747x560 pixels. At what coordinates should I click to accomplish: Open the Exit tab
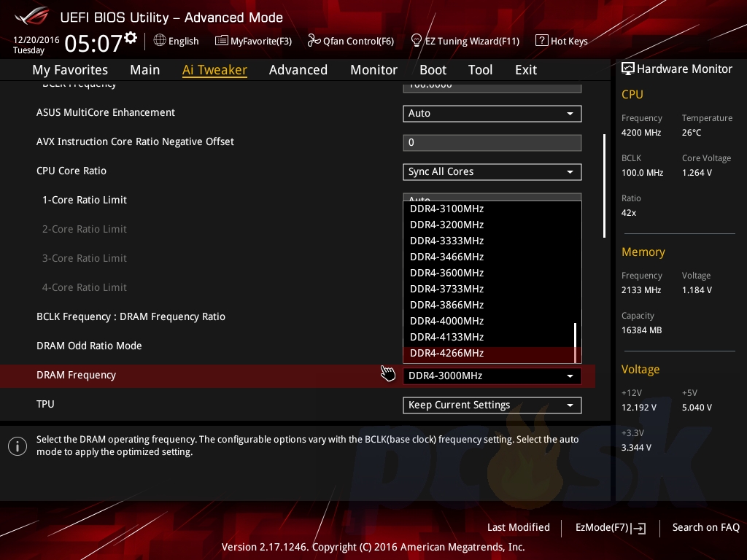(526, 70)
